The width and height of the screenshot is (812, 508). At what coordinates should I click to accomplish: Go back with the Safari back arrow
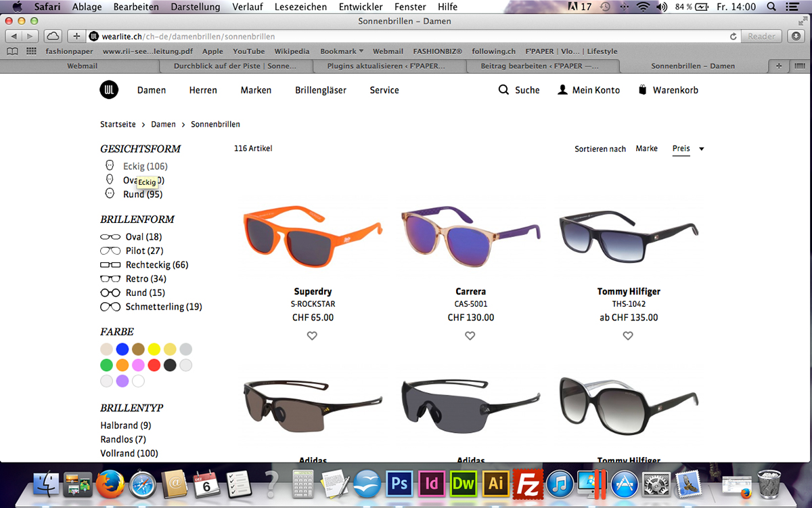tap(14, 36)
